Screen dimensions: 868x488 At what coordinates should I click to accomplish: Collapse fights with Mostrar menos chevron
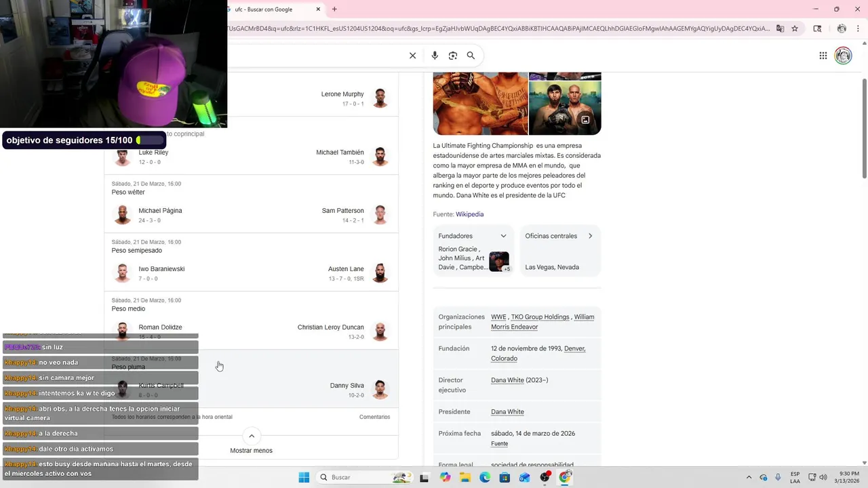251,436
